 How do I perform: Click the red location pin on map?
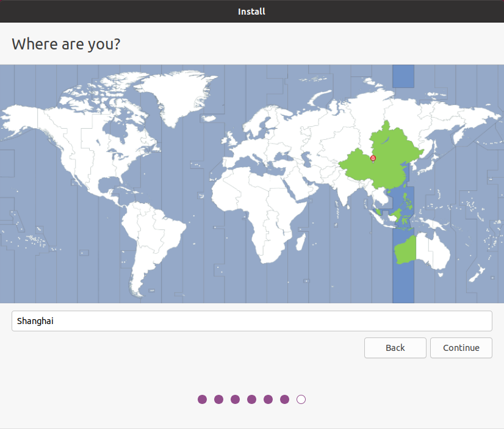click(x=373, y=159)
